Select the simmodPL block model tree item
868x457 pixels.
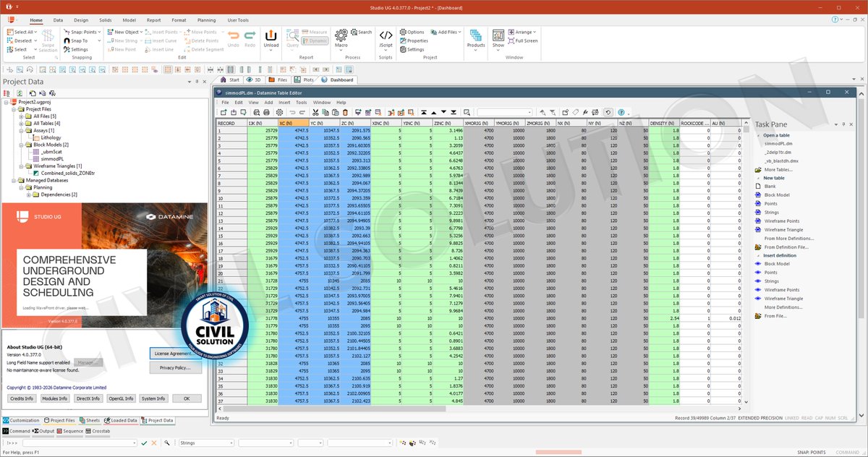pyautogui.click(x=53, y=159)
